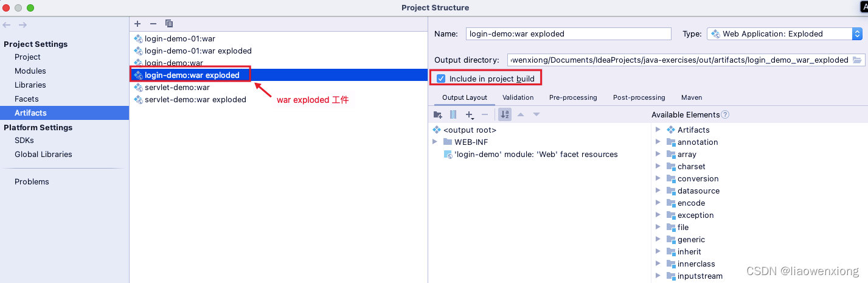Image resolution: width=868 pixels, height=283 pixels.
Task: Select the innerclass module folder icon
Action: (671, 264)
